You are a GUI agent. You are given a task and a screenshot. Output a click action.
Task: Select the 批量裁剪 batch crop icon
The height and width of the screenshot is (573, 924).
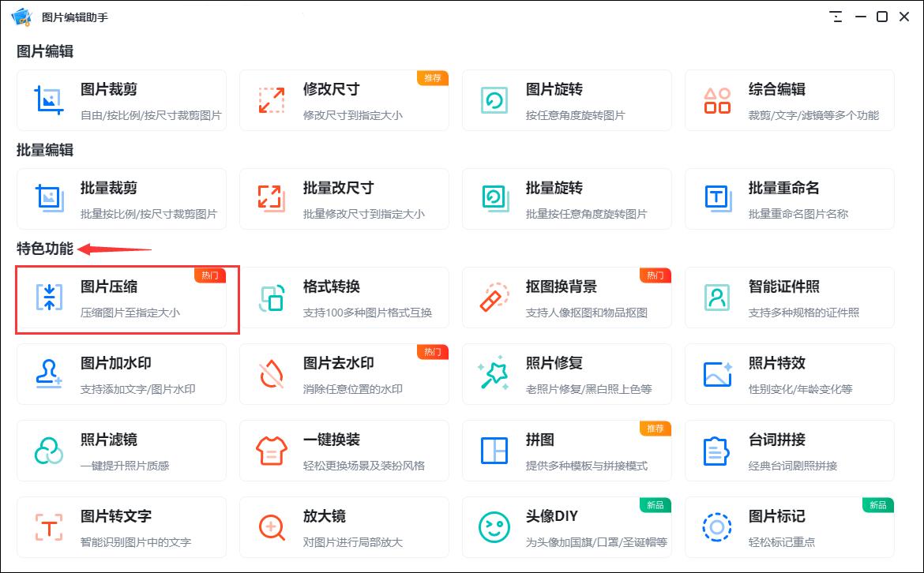(47, 198)
